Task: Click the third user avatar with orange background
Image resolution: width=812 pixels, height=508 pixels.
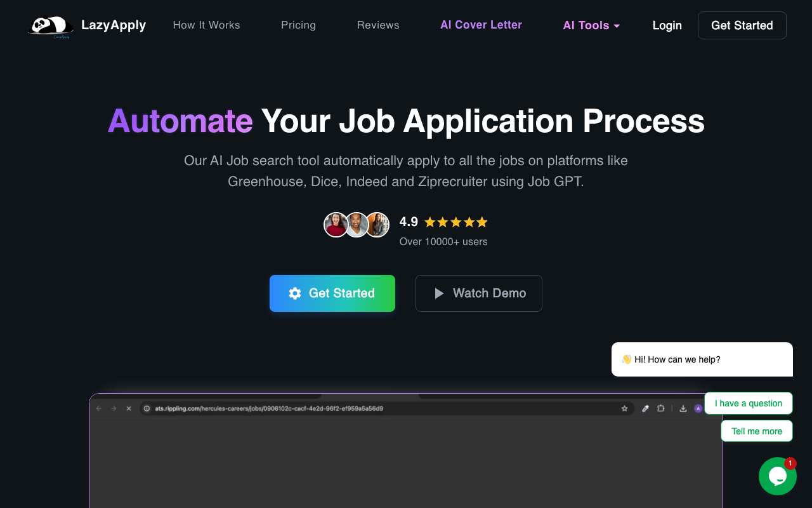Action: click(x=378, y=225)
